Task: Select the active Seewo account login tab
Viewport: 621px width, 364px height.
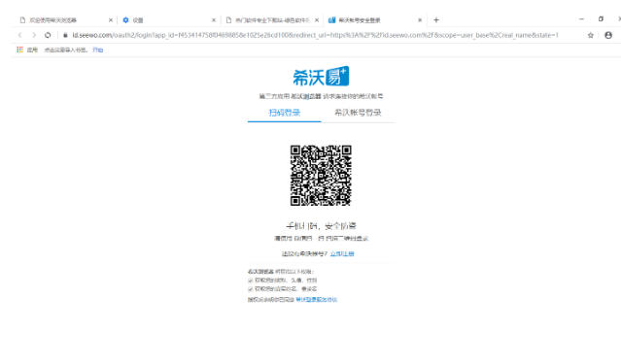Action: tap(374, 19)
